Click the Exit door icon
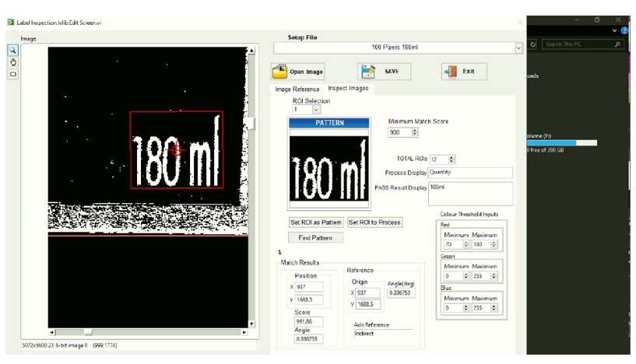This screenshot has width=636, height=364. click(451, 72)
